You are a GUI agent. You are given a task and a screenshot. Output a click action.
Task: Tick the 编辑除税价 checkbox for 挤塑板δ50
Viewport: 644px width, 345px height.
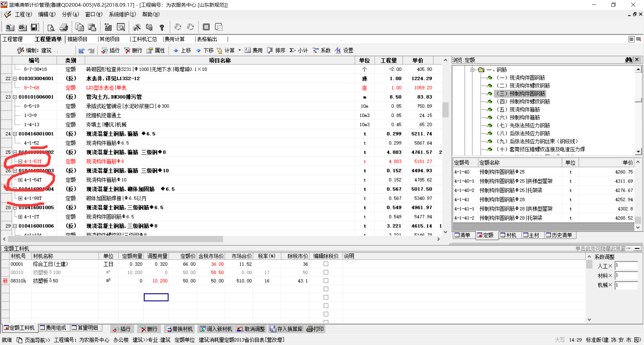[326, 281]
